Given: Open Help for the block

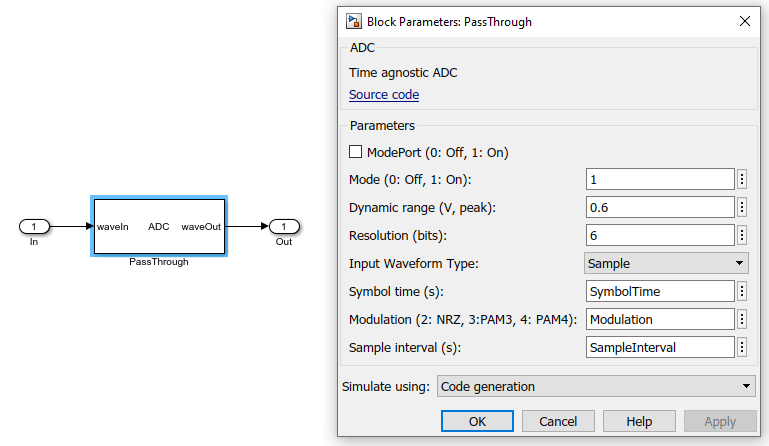Looking at the screenshot, I should pyautogui.click(x=640, y=421).
